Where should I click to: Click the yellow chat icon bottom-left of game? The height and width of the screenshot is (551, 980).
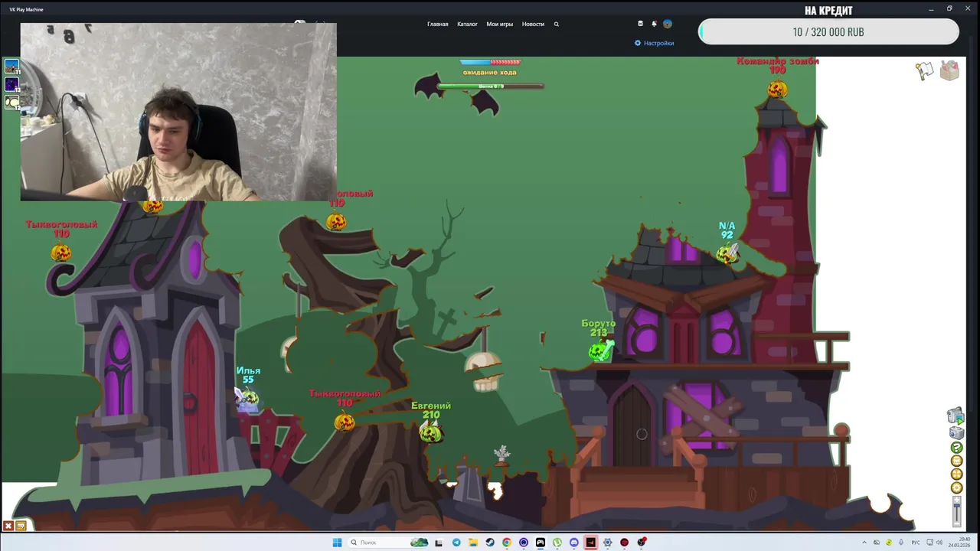point(21,526)
